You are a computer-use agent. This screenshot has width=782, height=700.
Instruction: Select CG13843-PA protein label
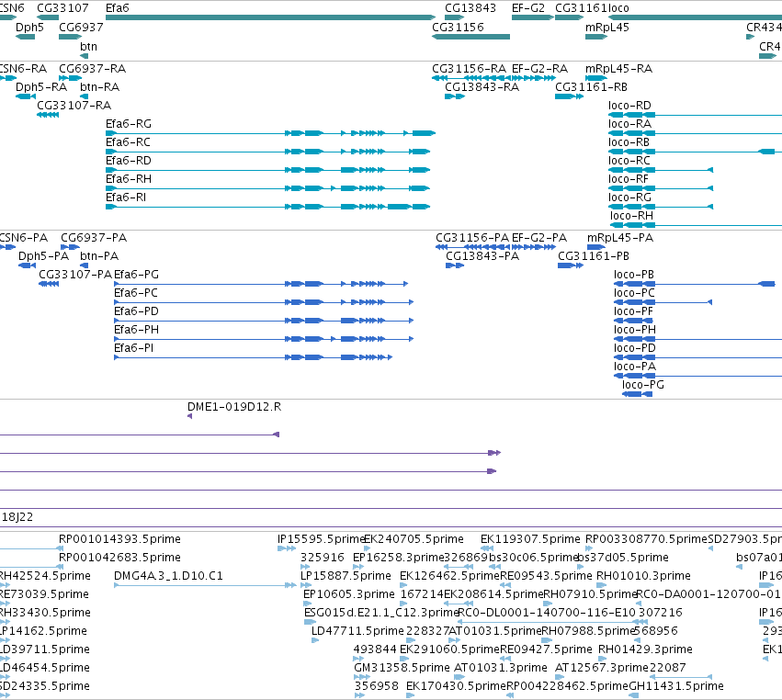coord(482,255)
